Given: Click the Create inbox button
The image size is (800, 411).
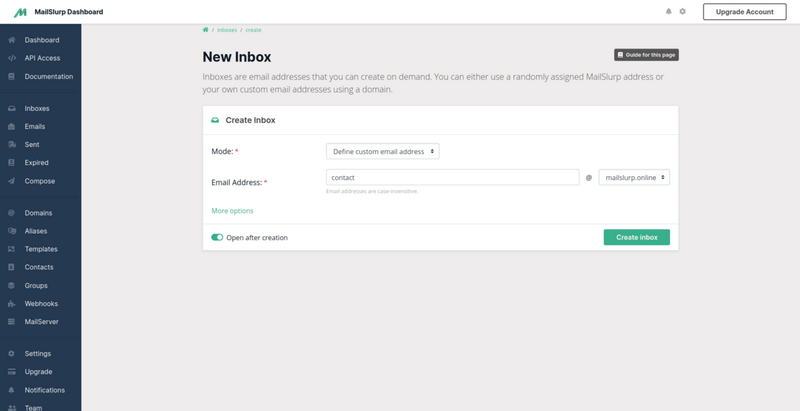Looking at the screenshot, I should coord(637,237).
